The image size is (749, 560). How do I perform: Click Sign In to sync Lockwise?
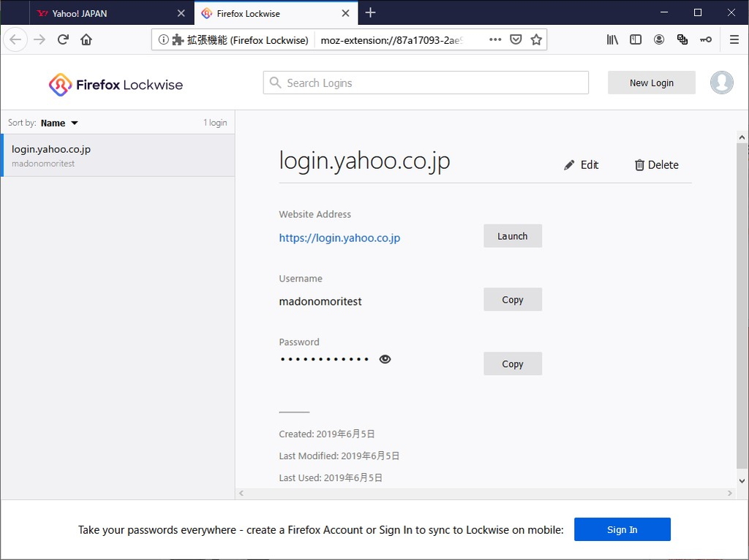(x=622, y=529)
